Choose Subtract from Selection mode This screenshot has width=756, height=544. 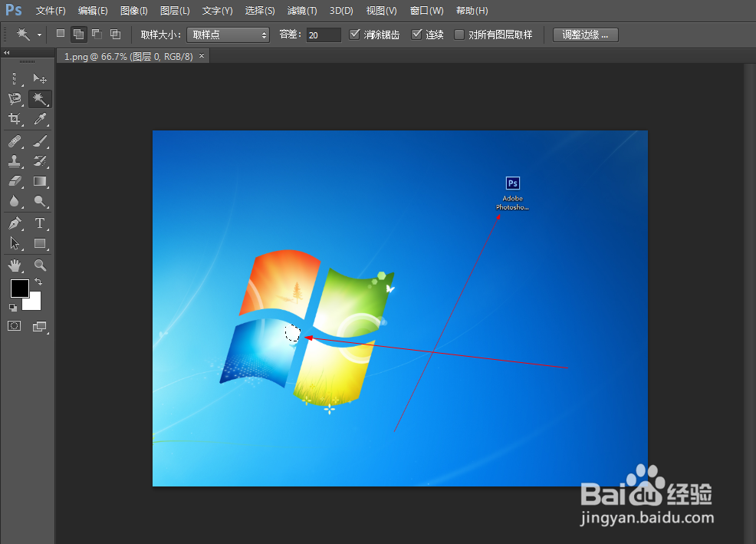(x=97, y=34)
